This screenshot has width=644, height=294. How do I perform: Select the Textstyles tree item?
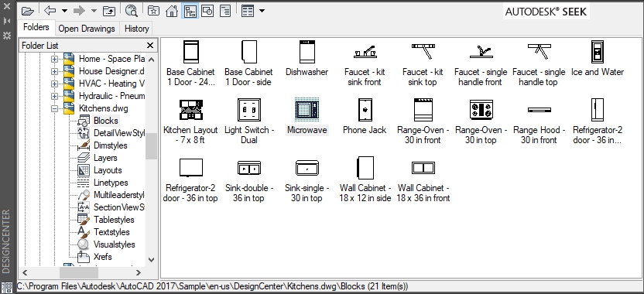[x=111, y=232]
